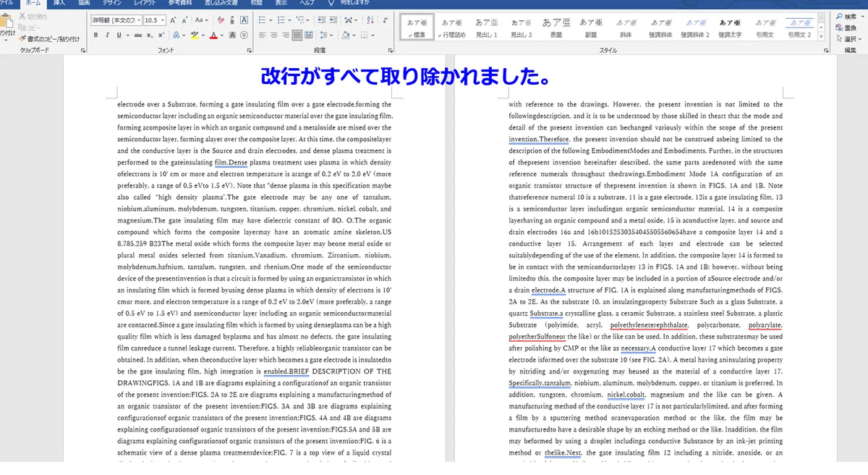Screen dimensions: 868x475
Task: Click the phonetic guide (ruby) icon
Action: [x=232, y=20]
